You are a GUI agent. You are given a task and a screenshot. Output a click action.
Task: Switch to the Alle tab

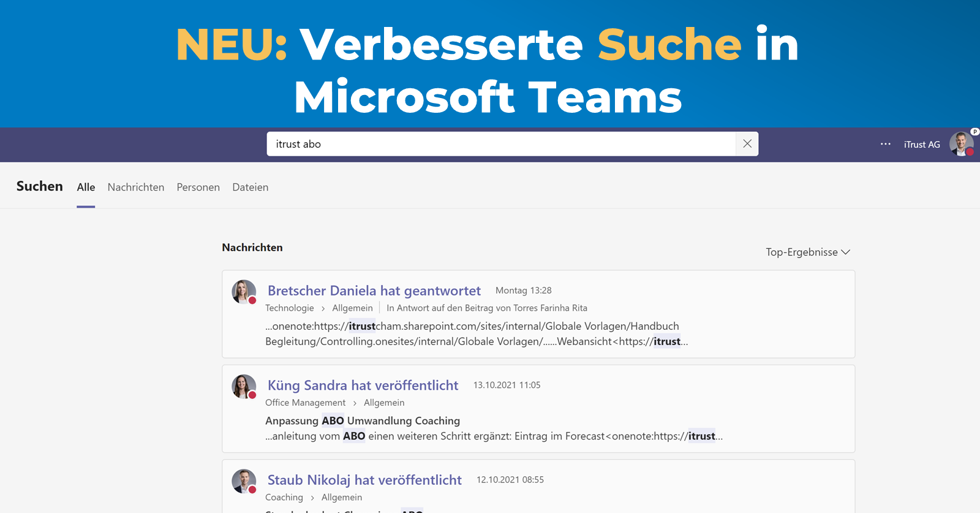[x=86, y=188]
